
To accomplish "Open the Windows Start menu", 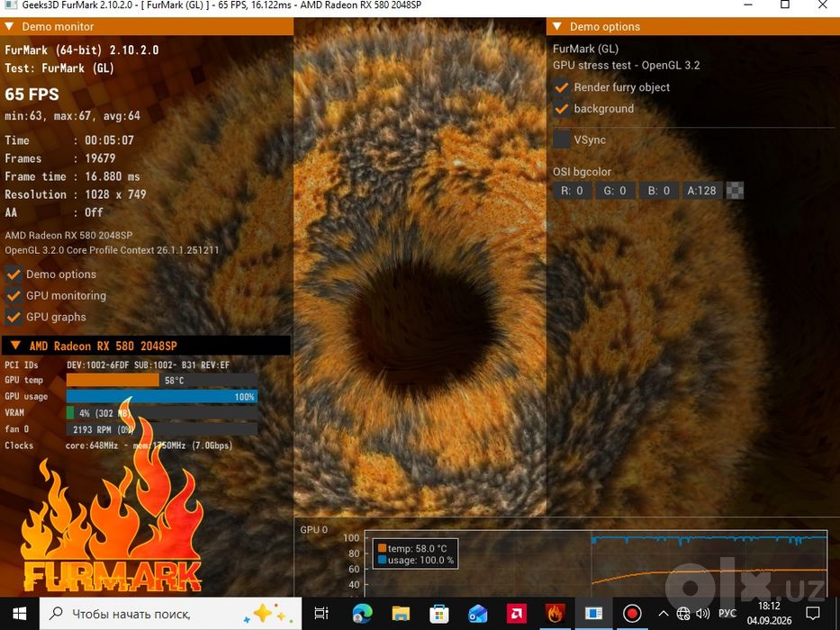I will click(19, 614).
